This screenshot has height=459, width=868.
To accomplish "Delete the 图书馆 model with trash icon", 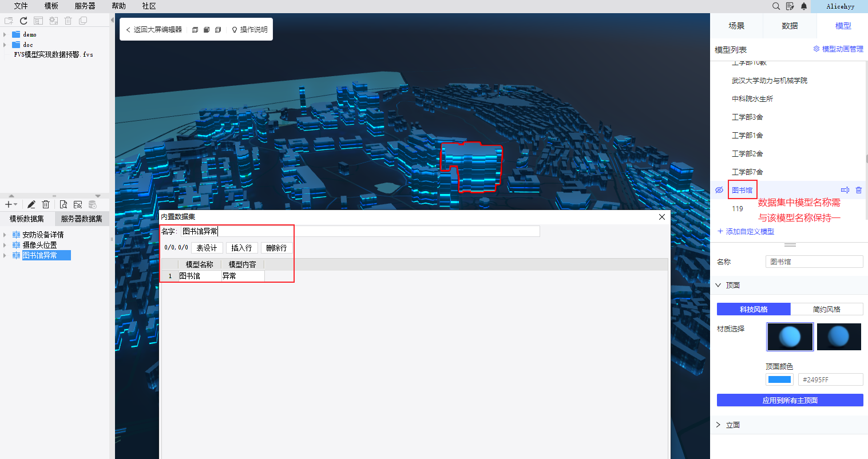I will 859,190.
